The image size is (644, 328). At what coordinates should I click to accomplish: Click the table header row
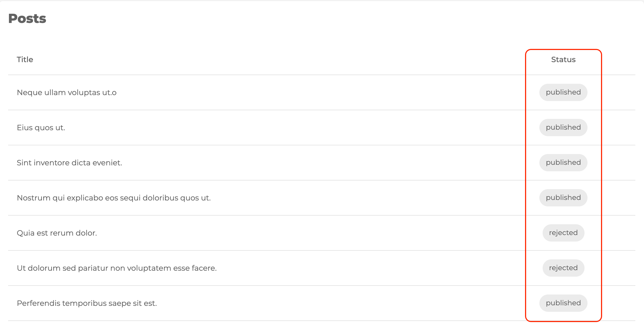[270, 59]
